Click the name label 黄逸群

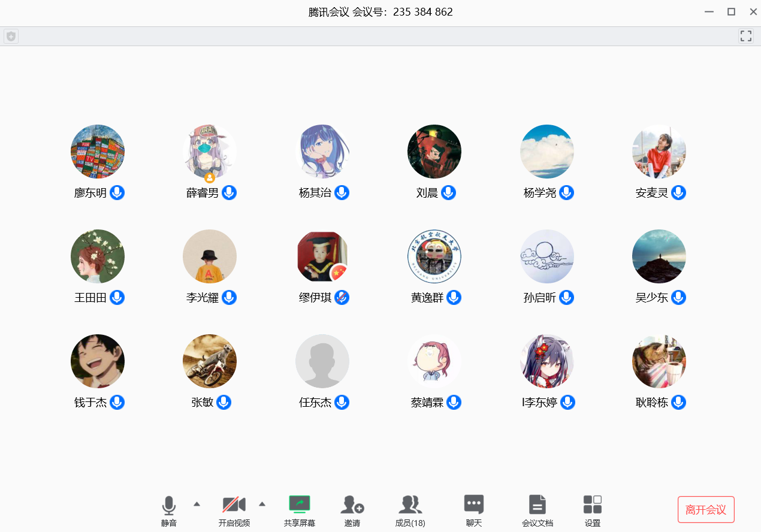tap(427, 298)
